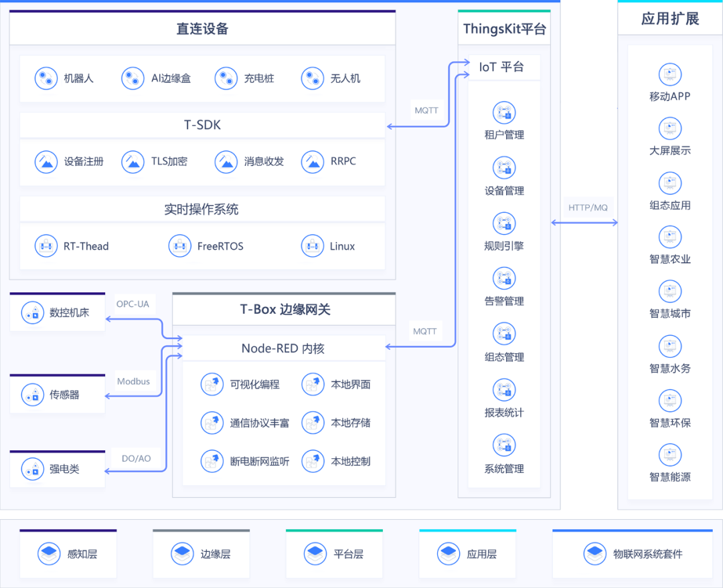Click the OPC-UA protocol label

[x=133, y=304]
